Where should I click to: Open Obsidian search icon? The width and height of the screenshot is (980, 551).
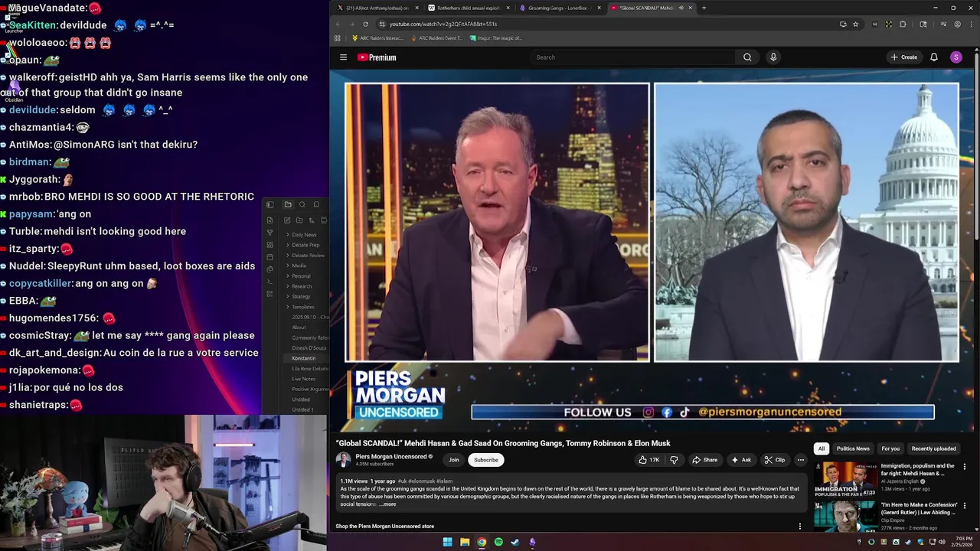pos(302,204)
